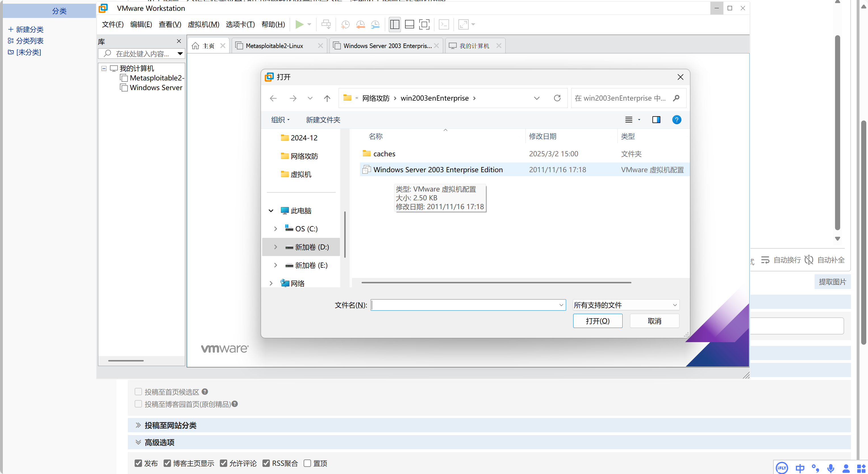Screen dimensions: 868x474
Task: Click the 打开(O) button
Action: [597, 321]
